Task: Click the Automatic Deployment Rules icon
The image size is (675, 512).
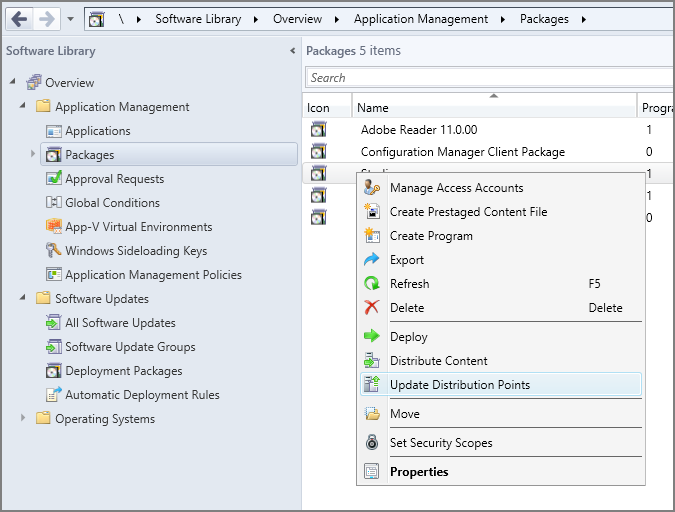Action: click(56, 395)
